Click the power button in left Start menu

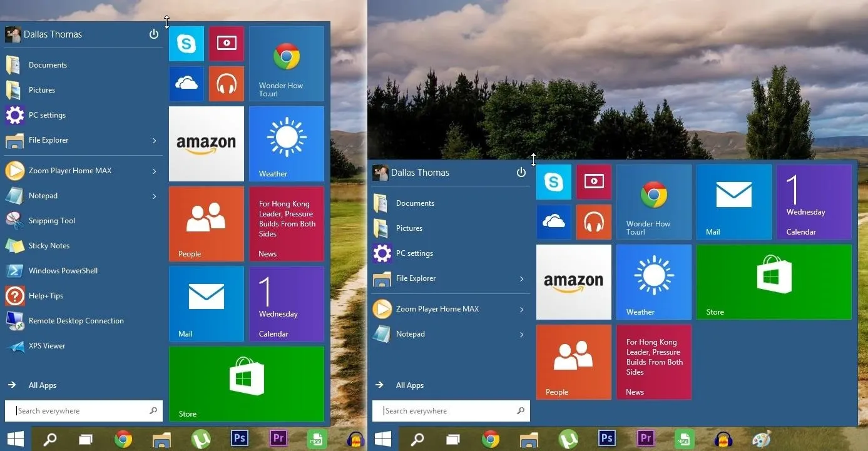tap(154, 34)
